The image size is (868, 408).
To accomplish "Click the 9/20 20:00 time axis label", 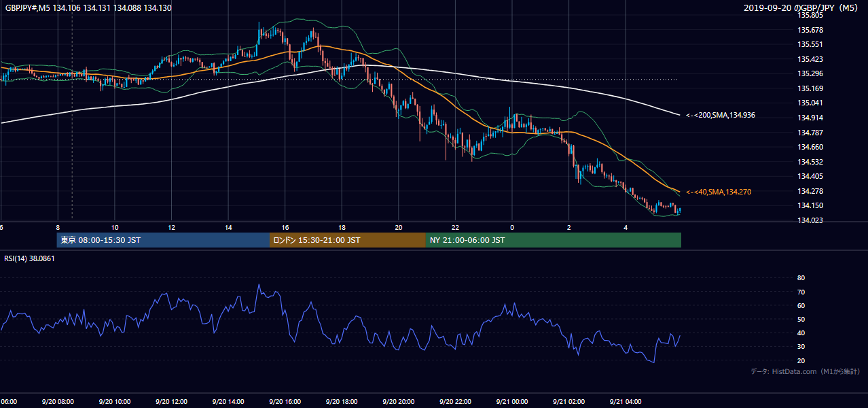I will click(398, 401).
